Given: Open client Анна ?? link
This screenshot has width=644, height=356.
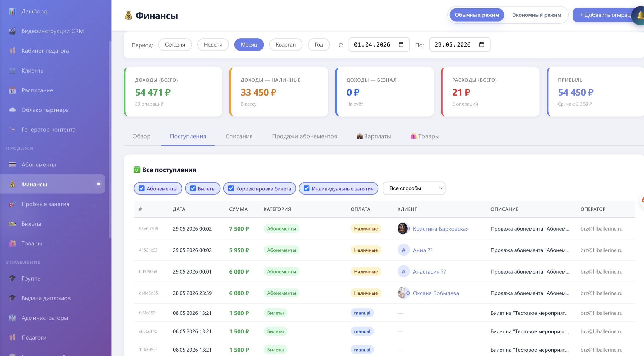Looking at the screenshot, I should pyautogui.click(x=422, y=250).
